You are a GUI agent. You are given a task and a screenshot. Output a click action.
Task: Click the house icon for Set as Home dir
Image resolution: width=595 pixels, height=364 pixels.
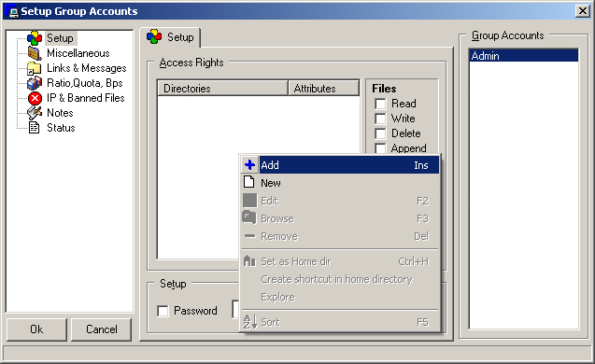tap(249, 261)
